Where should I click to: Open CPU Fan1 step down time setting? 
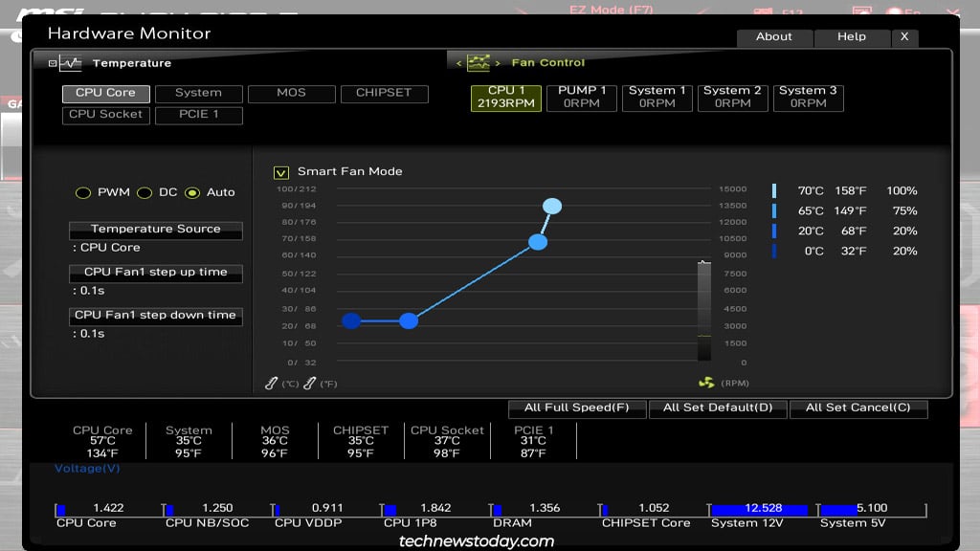155,316
